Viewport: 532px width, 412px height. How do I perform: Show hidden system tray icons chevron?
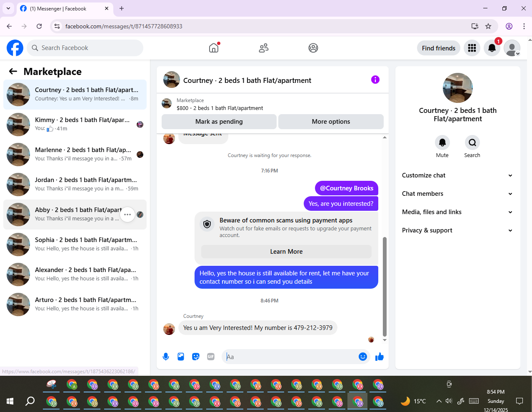[439, 401]
